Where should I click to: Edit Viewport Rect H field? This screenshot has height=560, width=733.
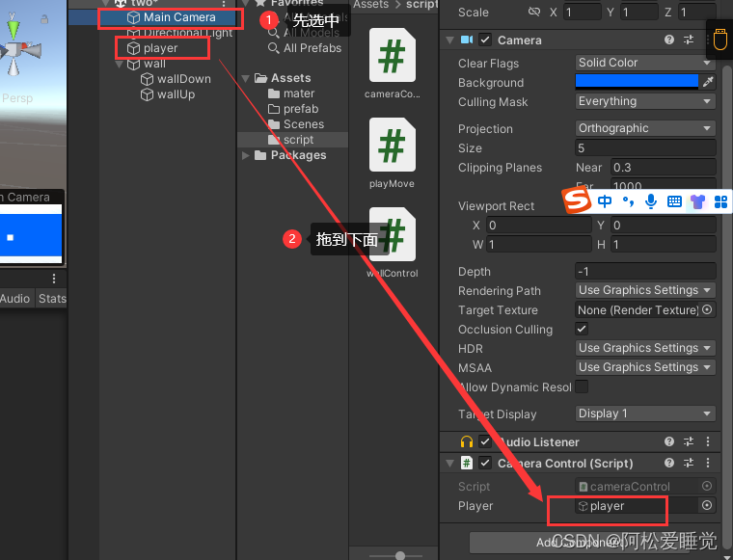click(x=663, y=244)
